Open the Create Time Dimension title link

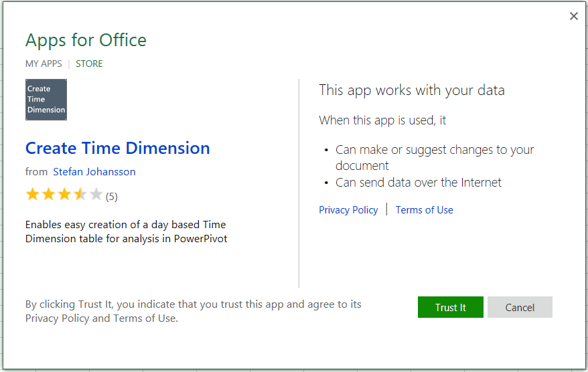point(117,148)
